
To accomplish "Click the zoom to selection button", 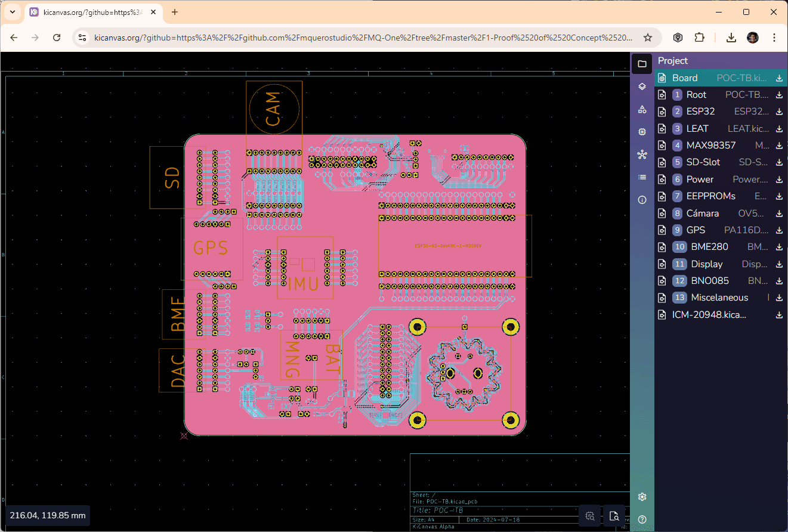I will pos(590,516).
